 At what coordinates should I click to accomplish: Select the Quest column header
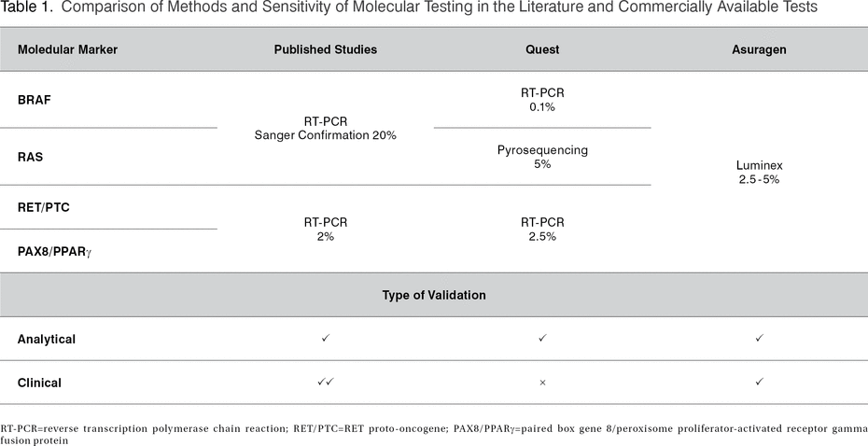tap(542, 49)
